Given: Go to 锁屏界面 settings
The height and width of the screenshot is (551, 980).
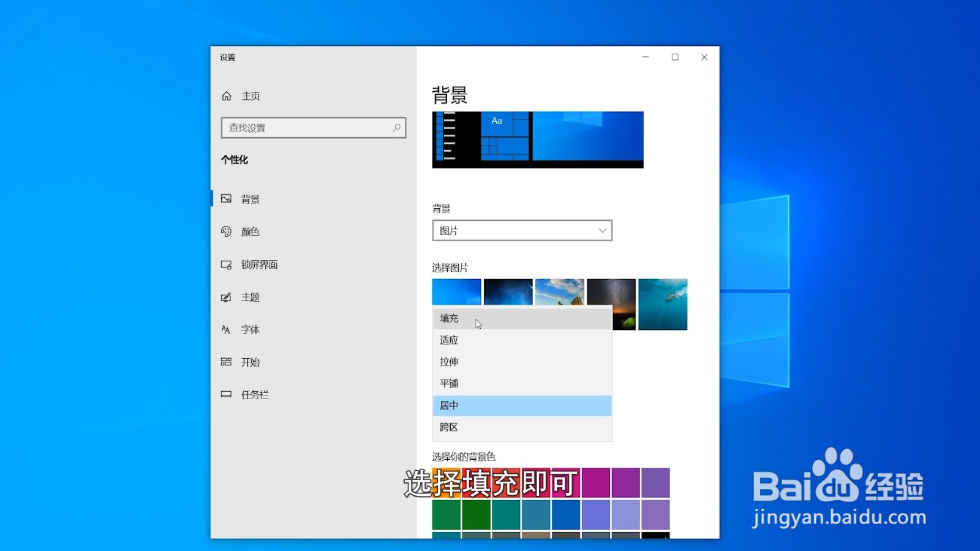Looking at the screenshot, I should point(259,264).
